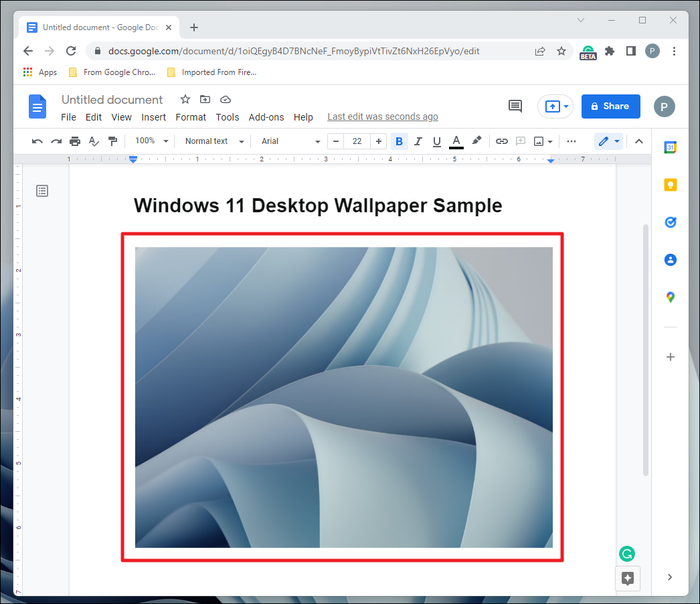Image resolution: width=700 pixels, height=604 pixels.
Task: Open the Insert menu
Action: pos(154,117)
